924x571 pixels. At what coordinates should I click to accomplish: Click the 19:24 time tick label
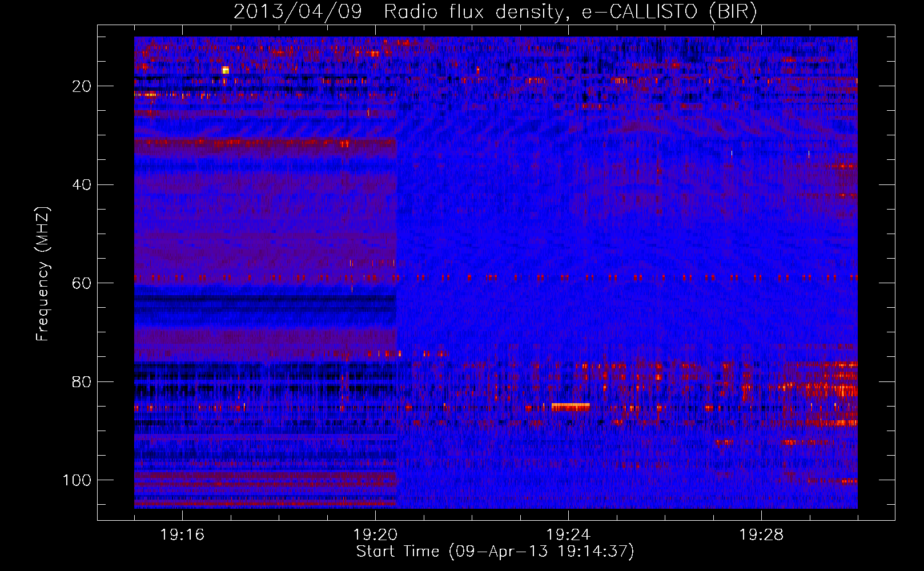pos(568,535)
